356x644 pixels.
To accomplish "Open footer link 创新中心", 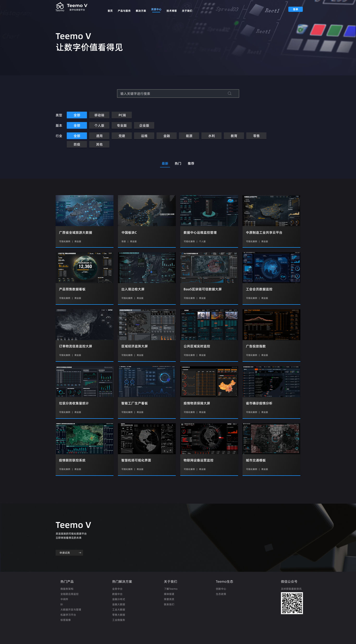I will click(221, 589).
